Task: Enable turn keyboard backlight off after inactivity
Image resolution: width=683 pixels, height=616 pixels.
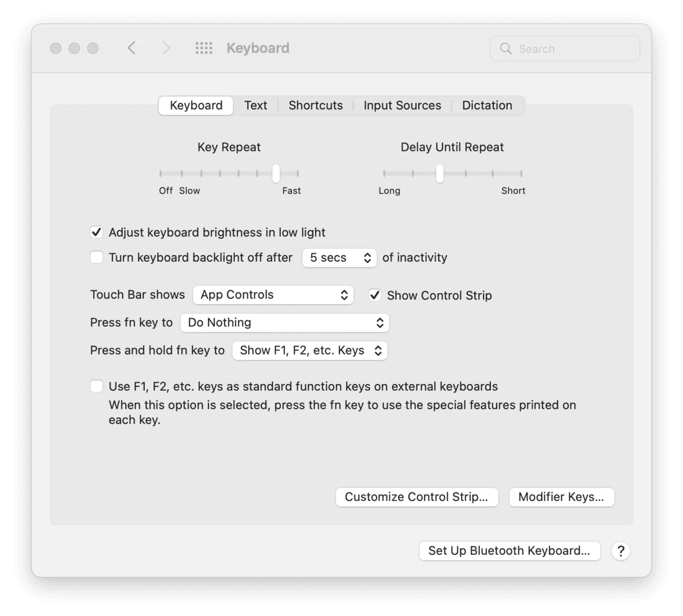Action: [x=96, y=257]
